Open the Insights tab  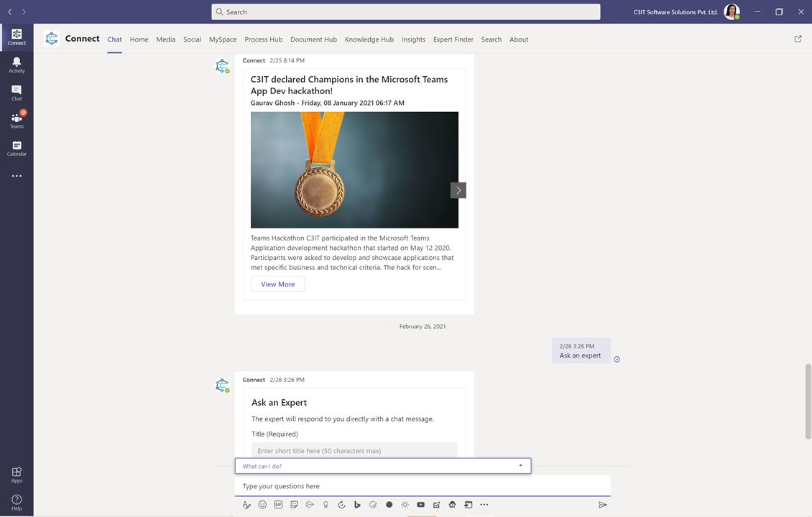coord(413,39)
